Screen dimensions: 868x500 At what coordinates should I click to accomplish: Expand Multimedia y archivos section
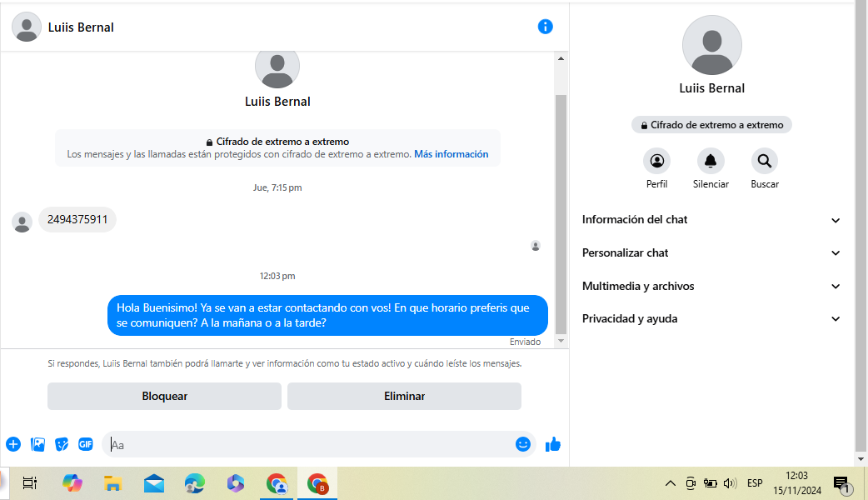point(711,286)
